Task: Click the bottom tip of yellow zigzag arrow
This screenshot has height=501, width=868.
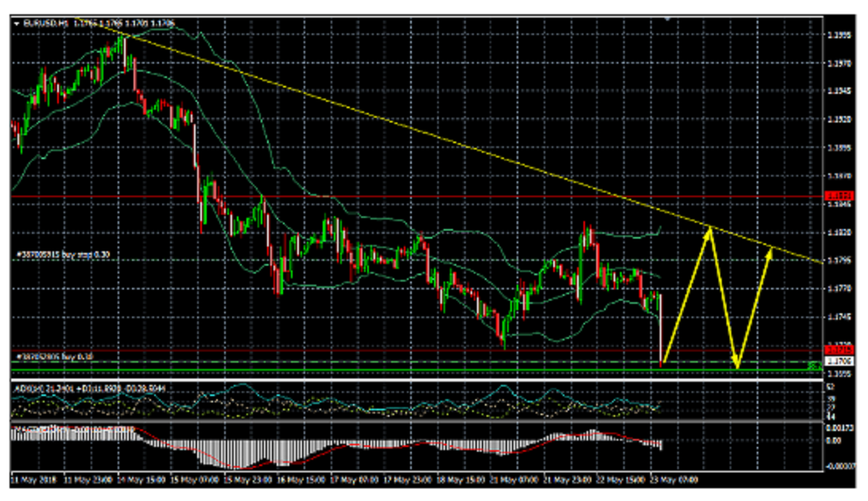Action: click(738, 367)
